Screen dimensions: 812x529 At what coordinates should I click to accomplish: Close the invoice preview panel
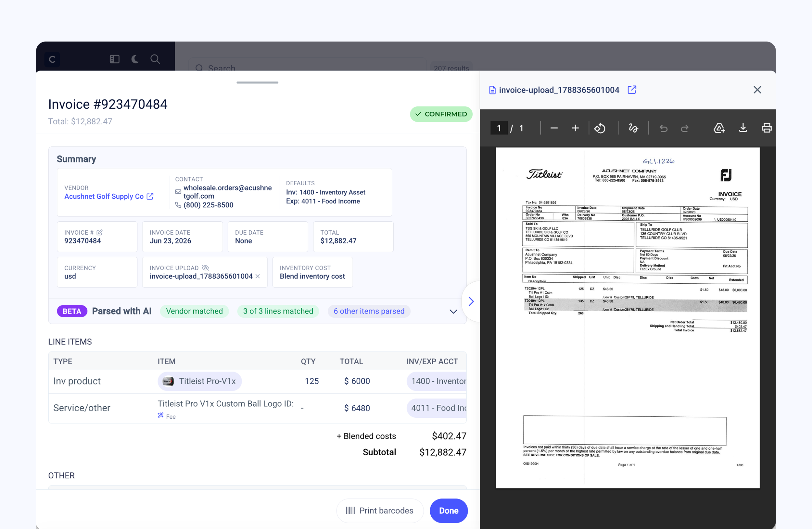757,90
